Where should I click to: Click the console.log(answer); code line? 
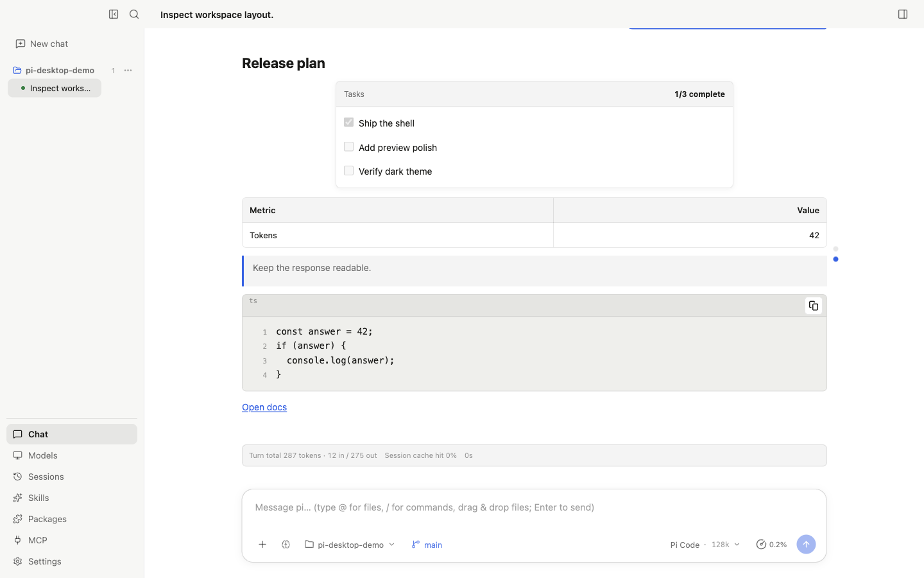click(x=341, y=360)
